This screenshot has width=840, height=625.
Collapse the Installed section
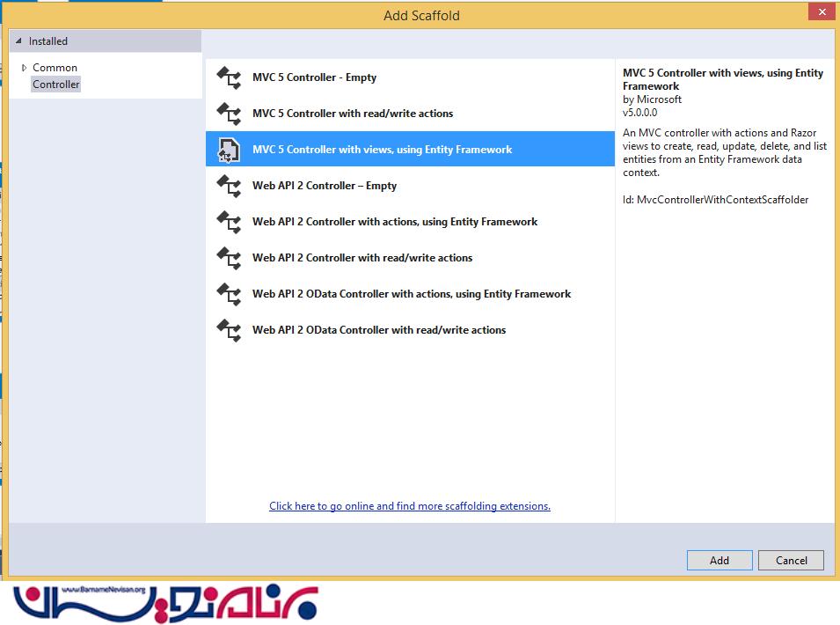pyautogui.click(x=18, y=40)
